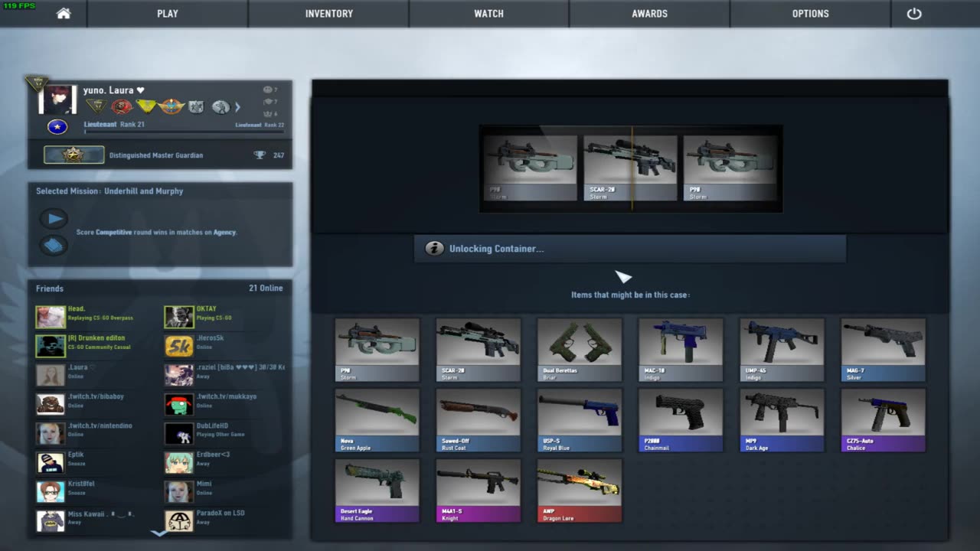Open friend .twitch.tv/mukkayo avatar

click(179, 404)
